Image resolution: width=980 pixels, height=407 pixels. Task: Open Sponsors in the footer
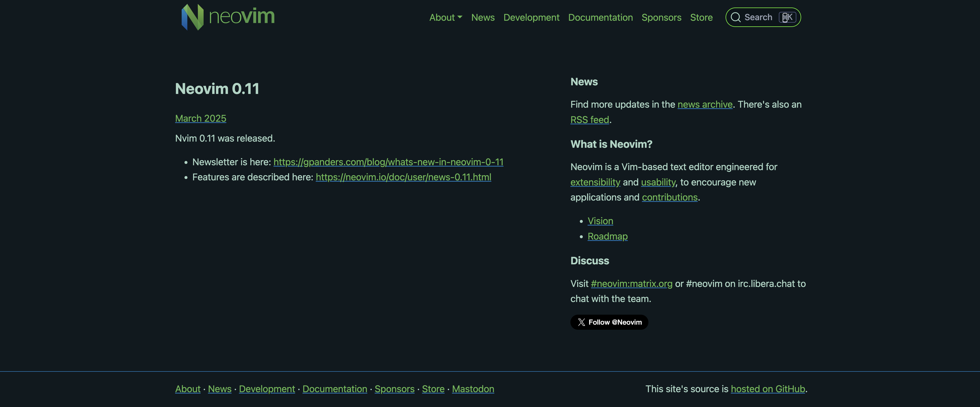tap(394, 389)
